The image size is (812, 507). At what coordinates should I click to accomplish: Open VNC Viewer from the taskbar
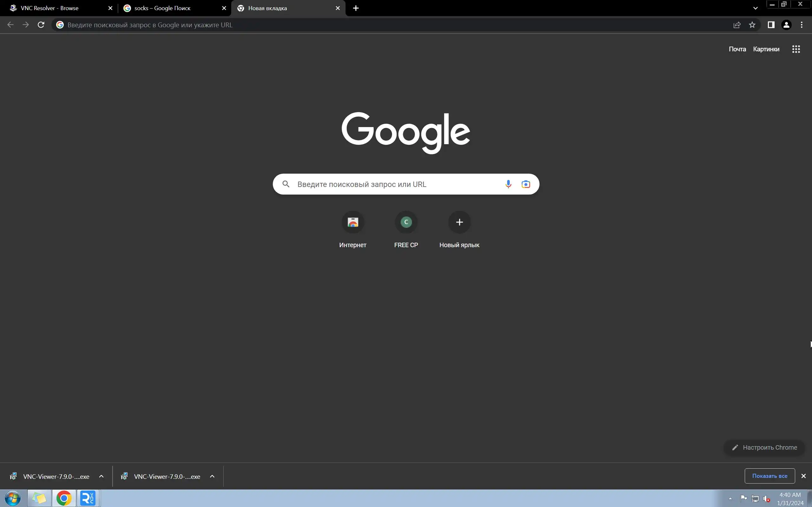click(88, 498)
